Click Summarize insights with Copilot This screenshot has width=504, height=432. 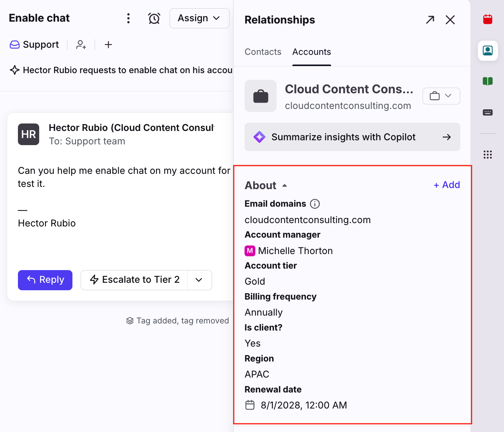(352, 137)
